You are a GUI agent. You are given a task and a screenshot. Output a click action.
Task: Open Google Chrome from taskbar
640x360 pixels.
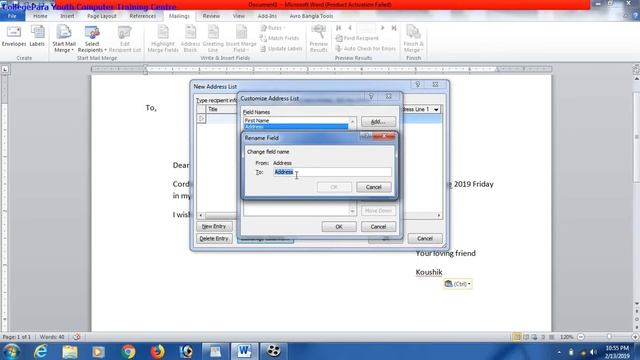click(128, 351)
